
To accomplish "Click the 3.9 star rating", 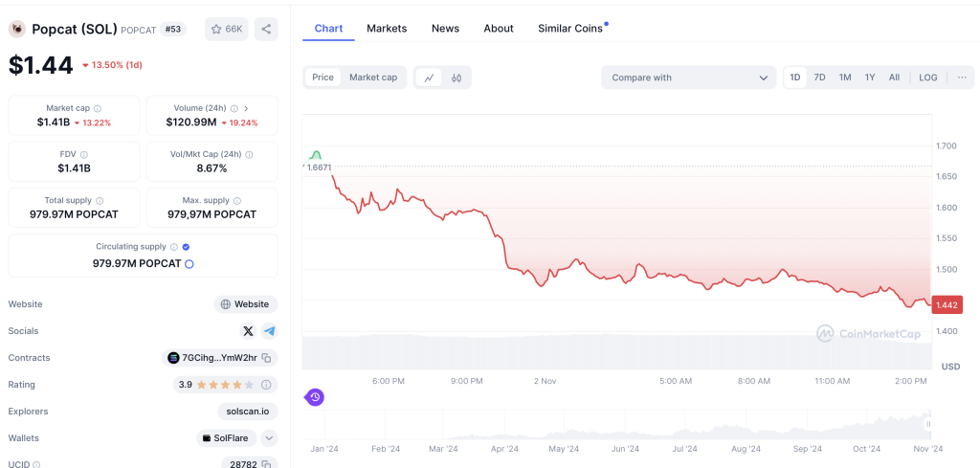I will click(217, 385).
